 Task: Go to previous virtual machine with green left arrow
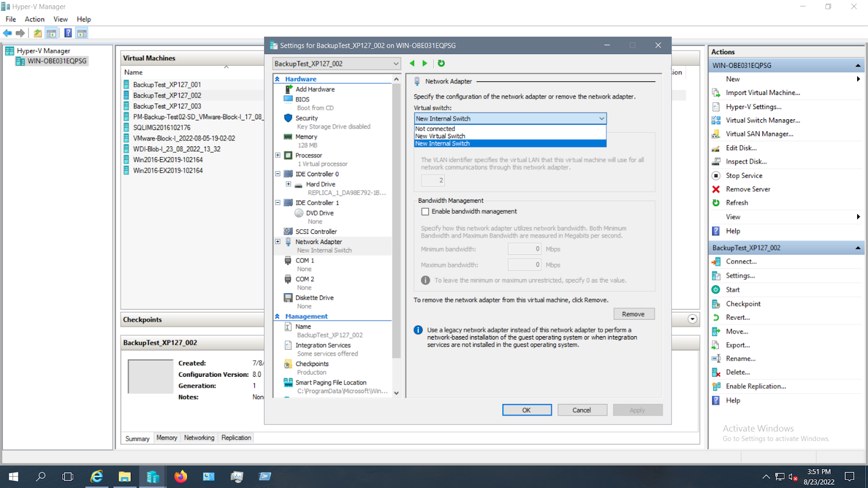pyautogui.click(x=412, y=63)
